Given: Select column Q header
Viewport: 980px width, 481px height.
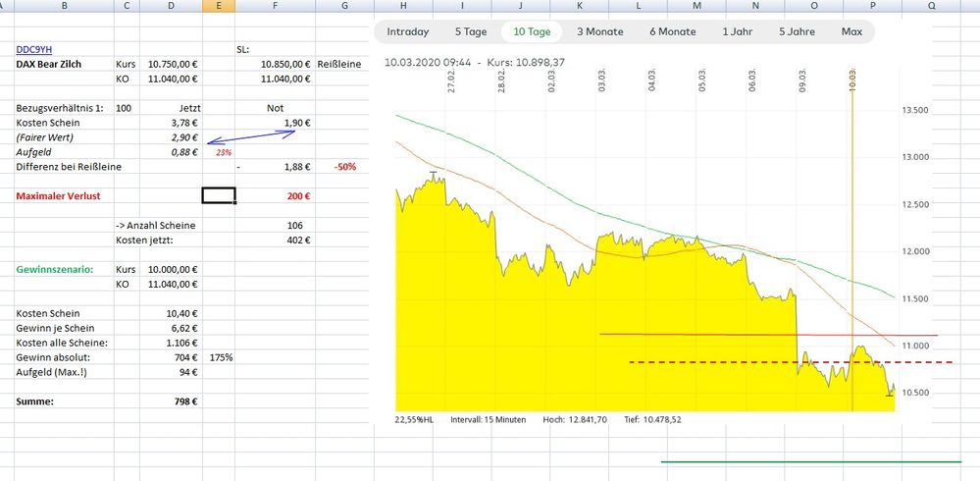Looking at the screenshot, I should pyautogui.click(x=930, y=6).
